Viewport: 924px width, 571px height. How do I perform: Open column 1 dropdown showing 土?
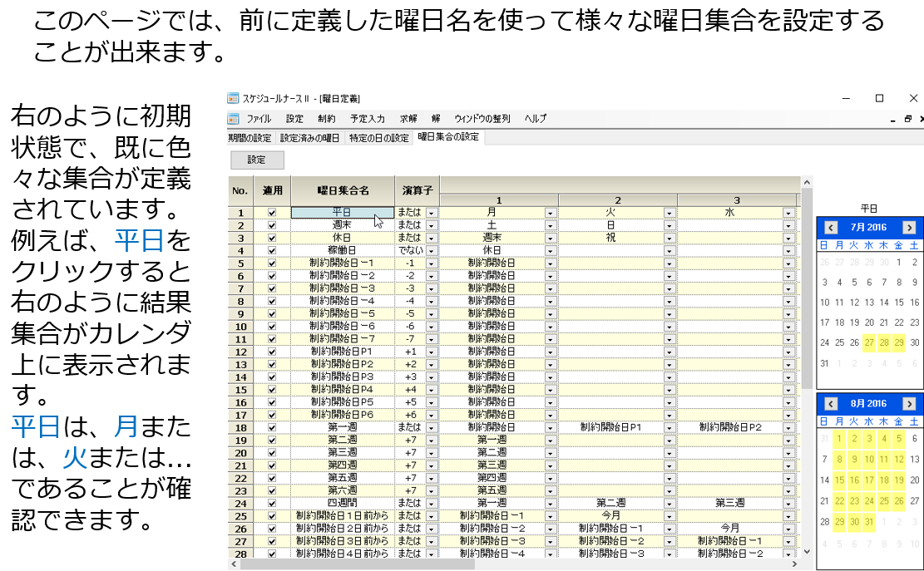click(x=551, y=225)
